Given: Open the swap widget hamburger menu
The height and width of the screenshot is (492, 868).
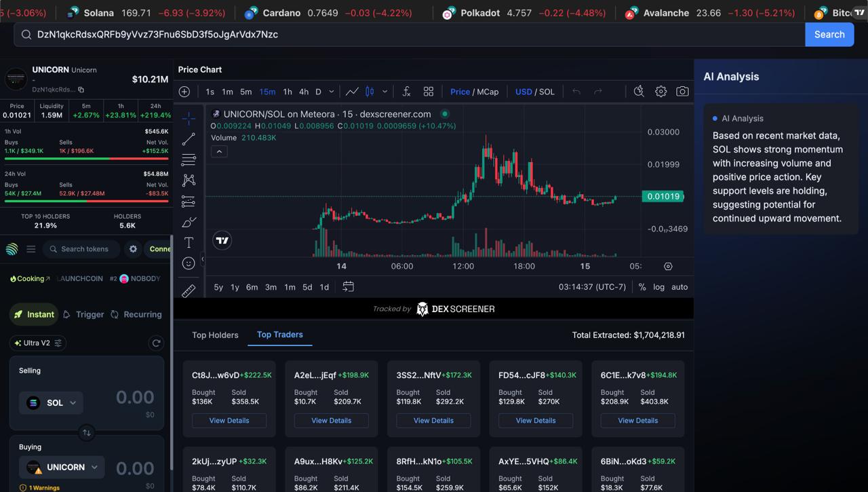Looking at the screenshot, I should 31,249.
